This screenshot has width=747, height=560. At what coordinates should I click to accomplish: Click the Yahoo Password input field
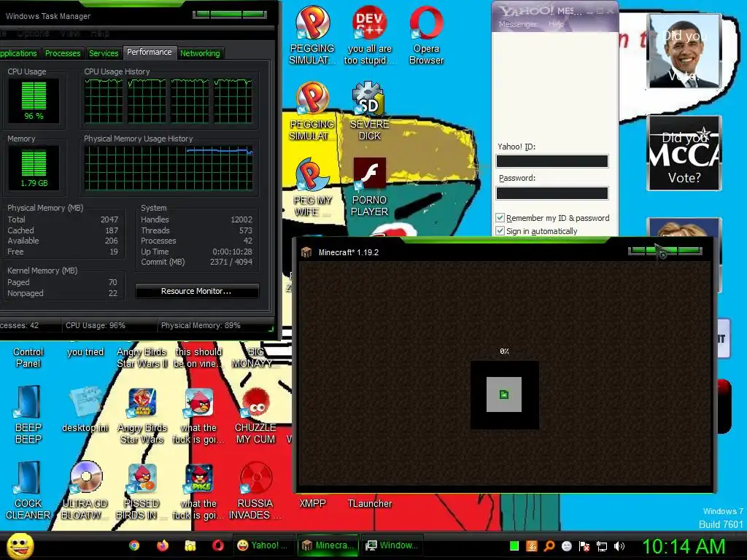coord(552,192)
